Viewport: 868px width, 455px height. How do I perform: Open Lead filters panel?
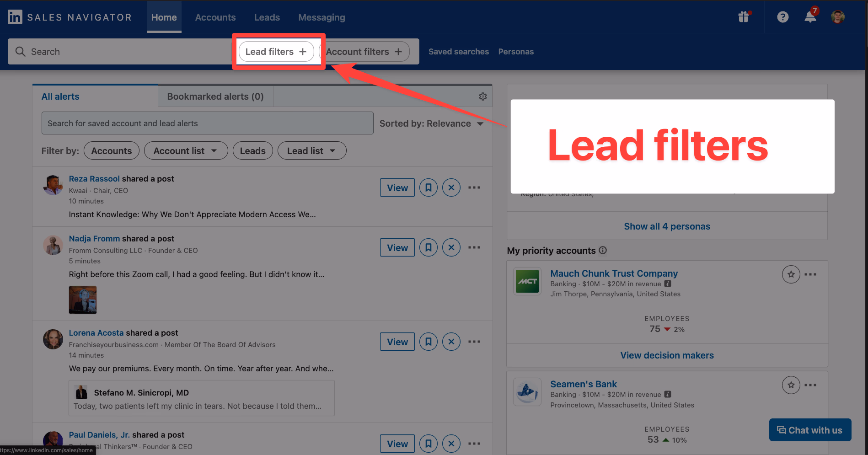click(x=276, y=52)
